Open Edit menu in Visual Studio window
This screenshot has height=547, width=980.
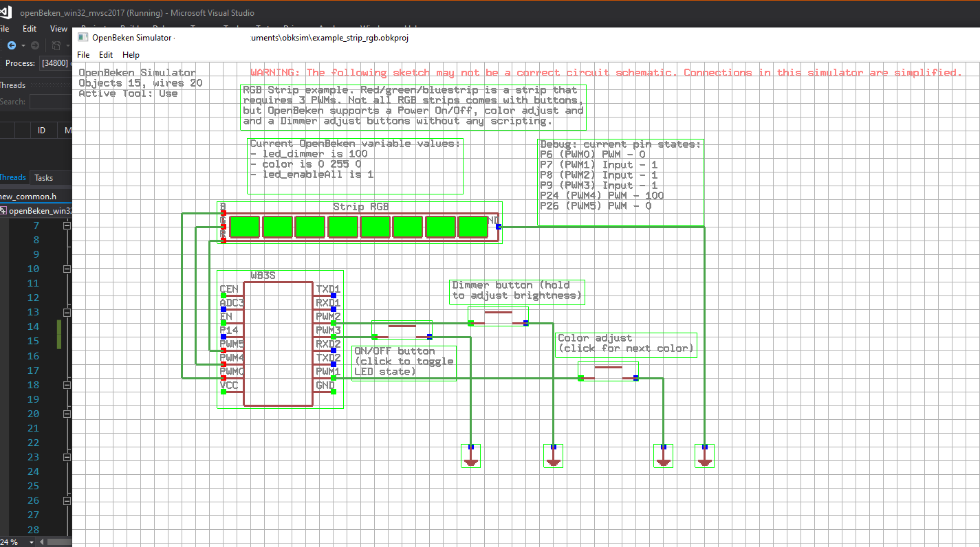(30, 29)
